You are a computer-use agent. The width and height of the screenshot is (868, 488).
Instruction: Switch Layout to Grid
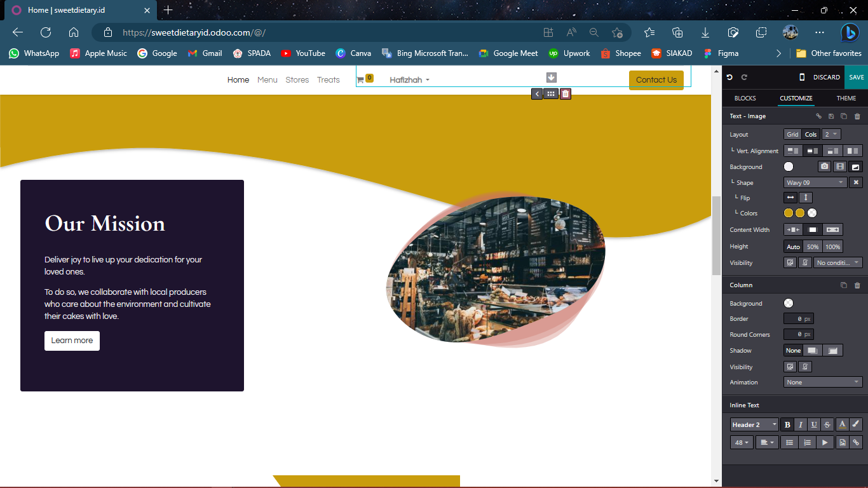(x=792, y=134)
